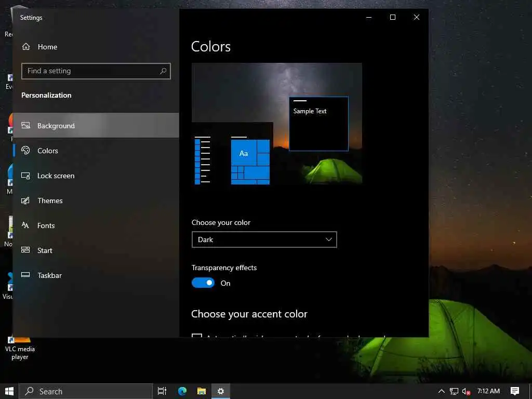This screenshot has width=532, height=399.
Task: Expand the Choose your color dropdown
Action: pos(264,240)
